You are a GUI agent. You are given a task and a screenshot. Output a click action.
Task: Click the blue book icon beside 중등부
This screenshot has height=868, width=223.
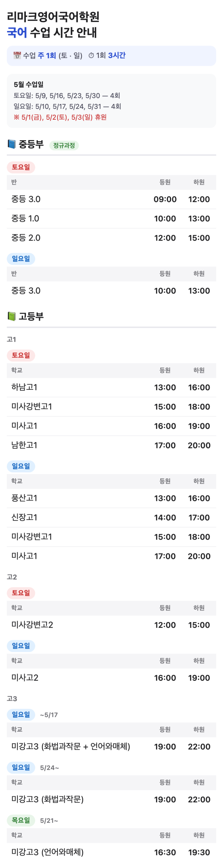[x=12, y=145]
